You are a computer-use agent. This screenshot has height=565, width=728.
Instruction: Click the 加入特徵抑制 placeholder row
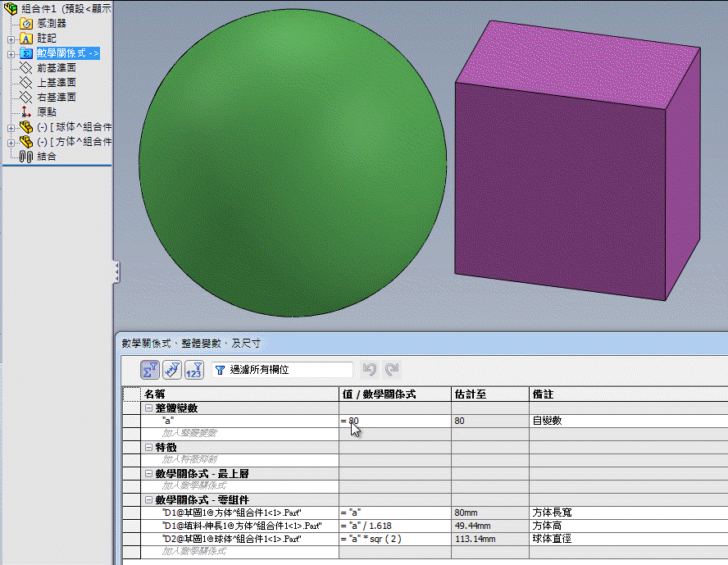click(240, 460)
